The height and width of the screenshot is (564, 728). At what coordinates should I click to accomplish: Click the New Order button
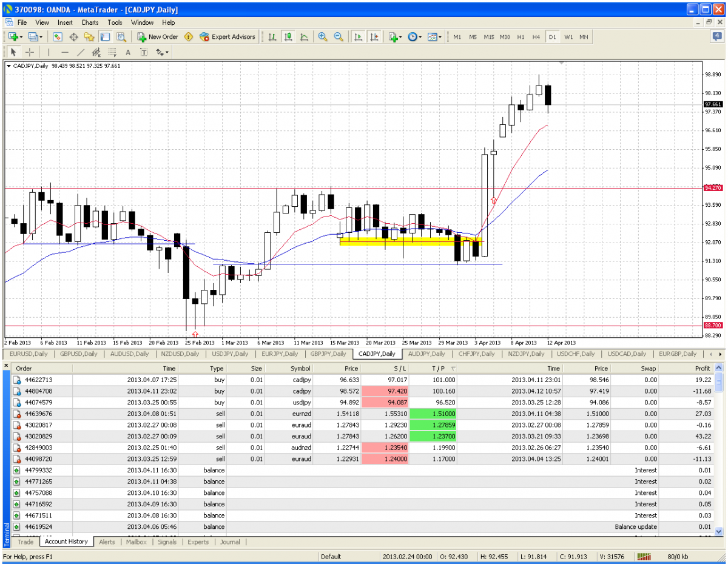pyautogui.click(x=157, y=37)
